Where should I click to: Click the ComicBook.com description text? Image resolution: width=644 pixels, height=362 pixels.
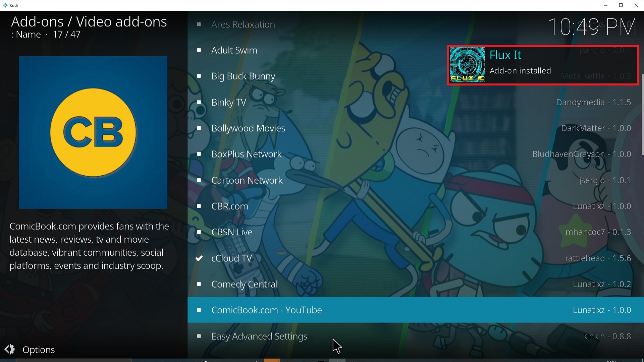(x=89, y=246)
